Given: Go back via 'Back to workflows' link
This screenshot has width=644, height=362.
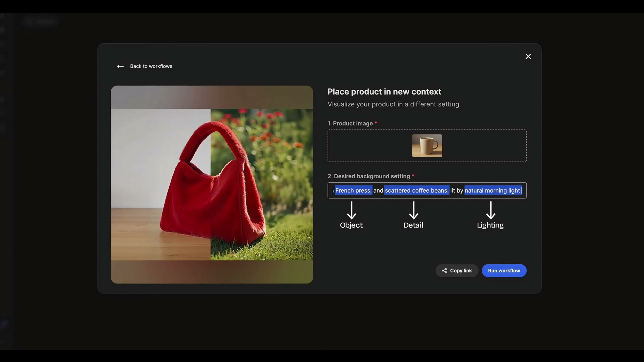Looking at the screenshot, I should 151,66.
